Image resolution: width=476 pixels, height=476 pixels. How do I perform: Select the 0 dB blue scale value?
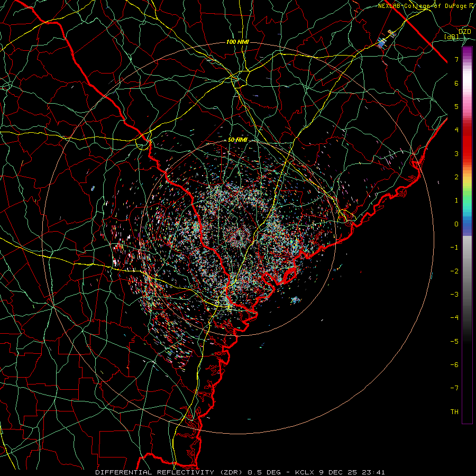[x=456, y=224]
